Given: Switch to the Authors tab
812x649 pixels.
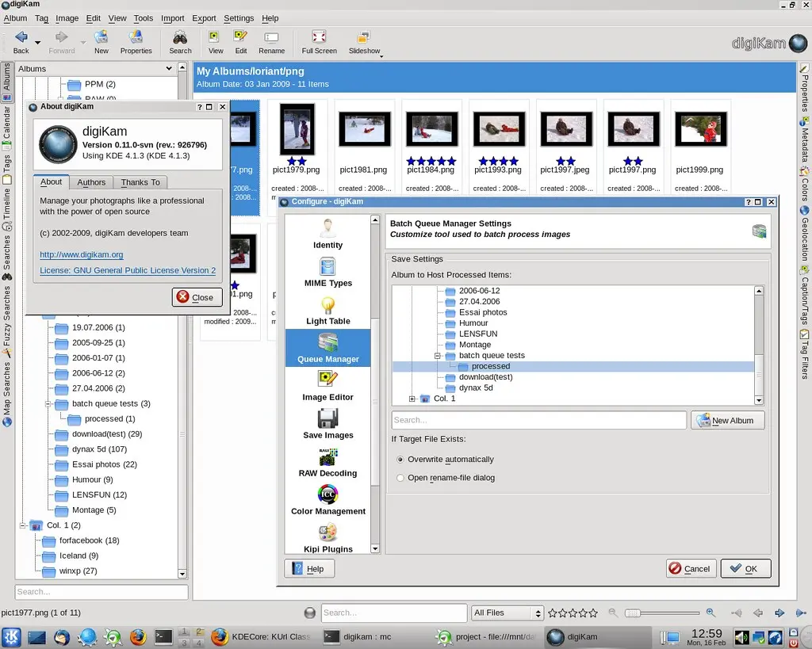Looking at the screenshot, I should (x=91, y=182).
